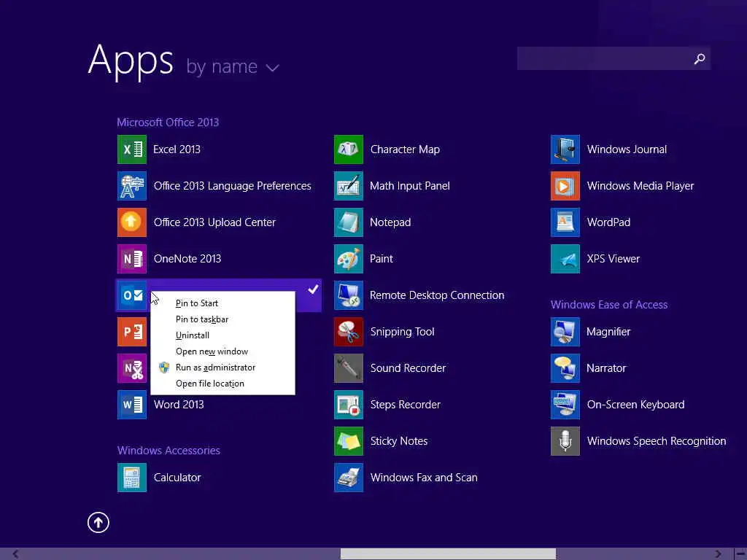The width and height of the screenshot is (747, 560).
Task: Click the 'XPS Viewer' label
Action: click(x=613, y=259)
